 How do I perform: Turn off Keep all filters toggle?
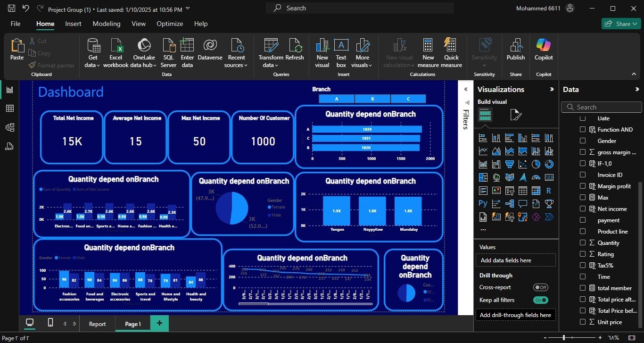(540, 300)
